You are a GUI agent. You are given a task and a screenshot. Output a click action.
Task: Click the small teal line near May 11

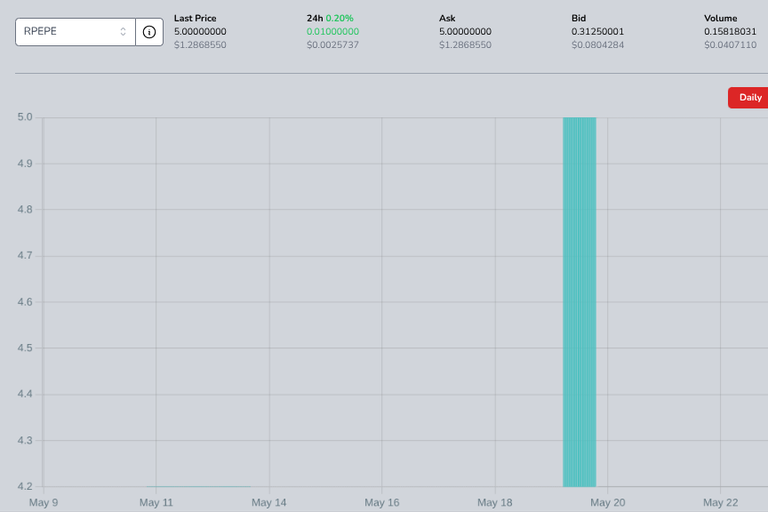[198, 486]
